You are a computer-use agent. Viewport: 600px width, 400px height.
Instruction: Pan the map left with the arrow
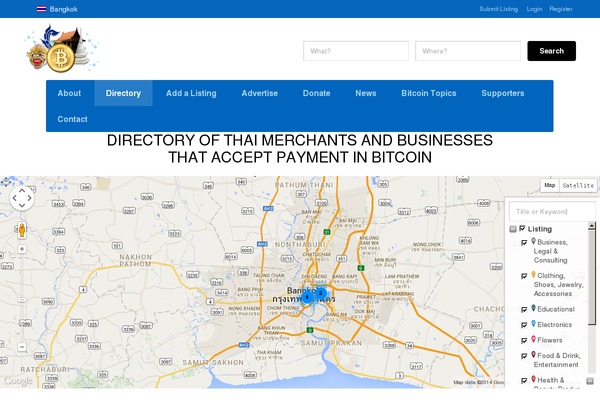pyautogui.click(x=15, y=198)
